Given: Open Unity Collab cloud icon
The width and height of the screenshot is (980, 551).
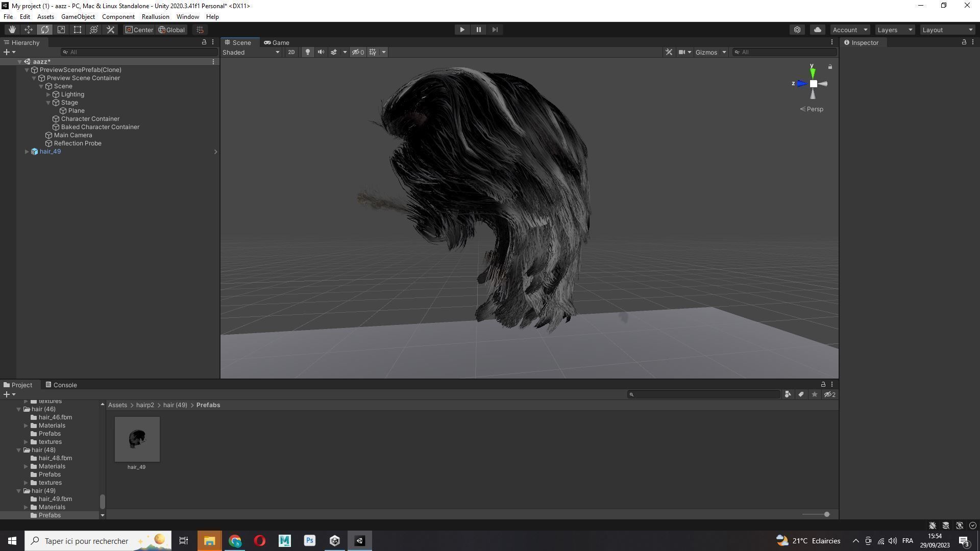Looking at the screenshot, I should (817, 30).
